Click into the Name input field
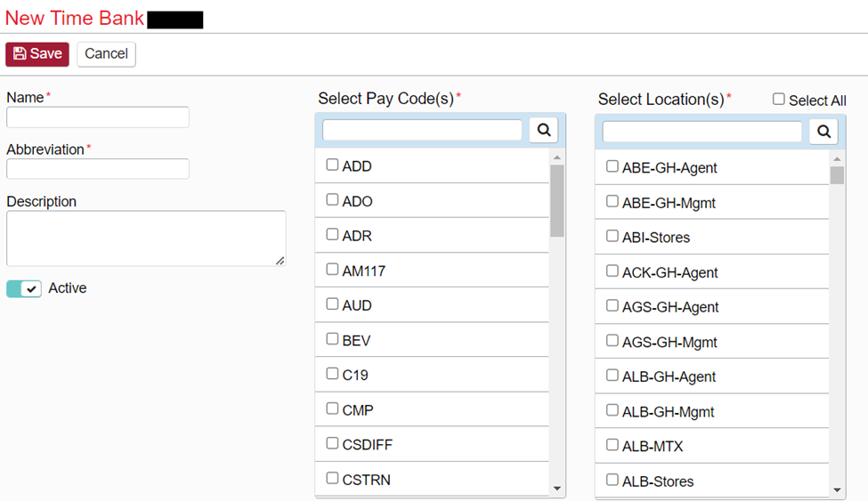 (98, 117)
